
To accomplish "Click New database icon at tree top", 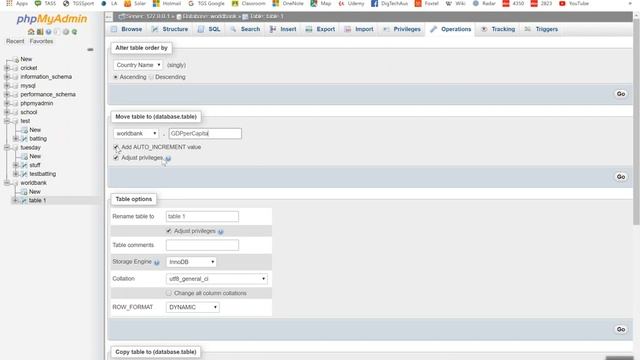I will [16, 60].
